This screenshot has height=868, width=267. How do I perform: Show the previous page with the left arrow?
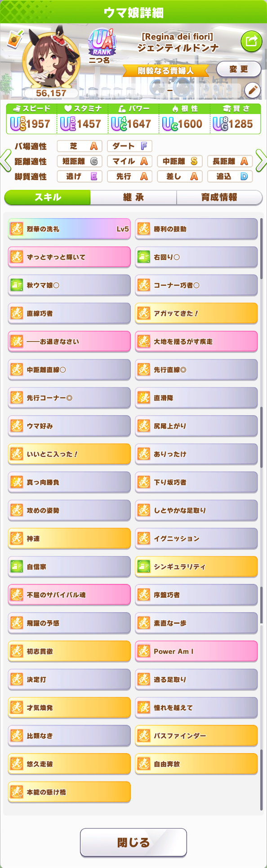(6, 161)
